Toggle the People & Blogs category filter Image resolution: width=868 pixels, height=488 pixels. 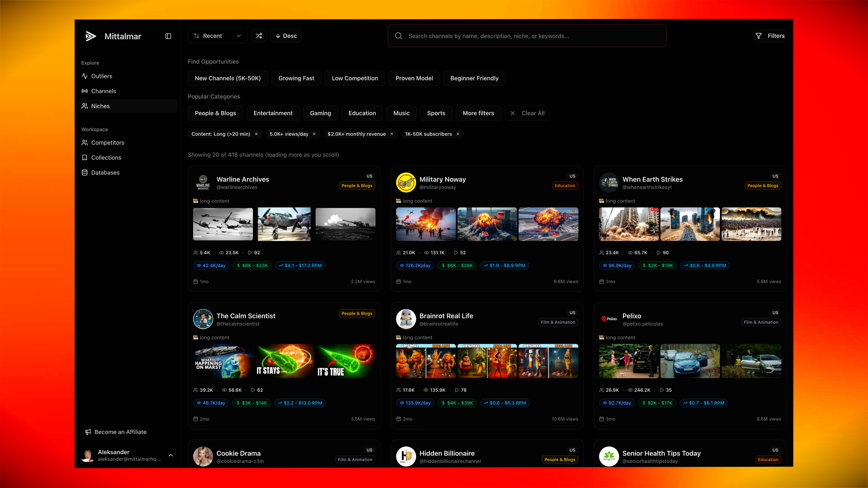pos(215,113)
